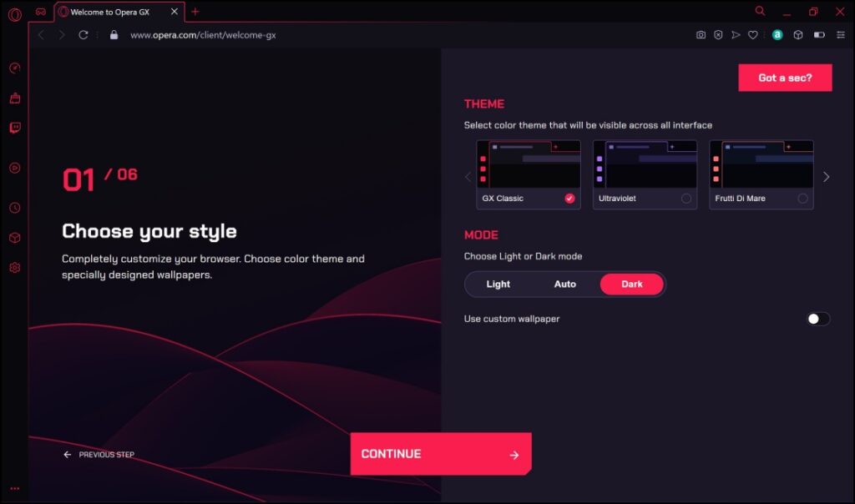Open the battery saver icon in the address bar
This screenshot has height=504, width=855.
(x=819, y=35)
